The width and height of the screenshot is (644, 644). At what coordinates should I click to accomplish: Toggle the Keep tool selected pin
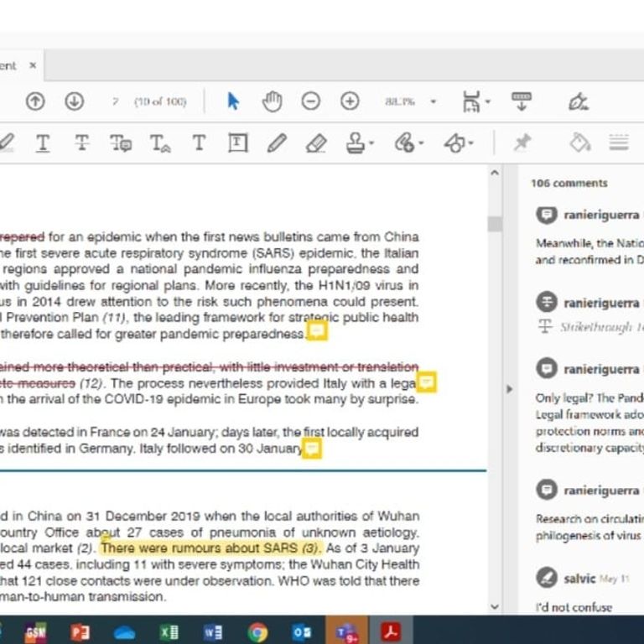pyautogui.click(x=522, y=143)
